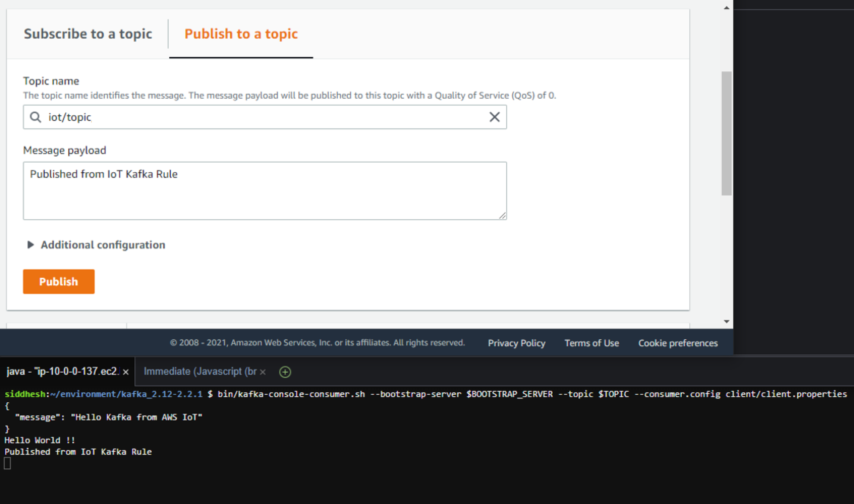Click the search magnifier icon in Topic name

36,117
